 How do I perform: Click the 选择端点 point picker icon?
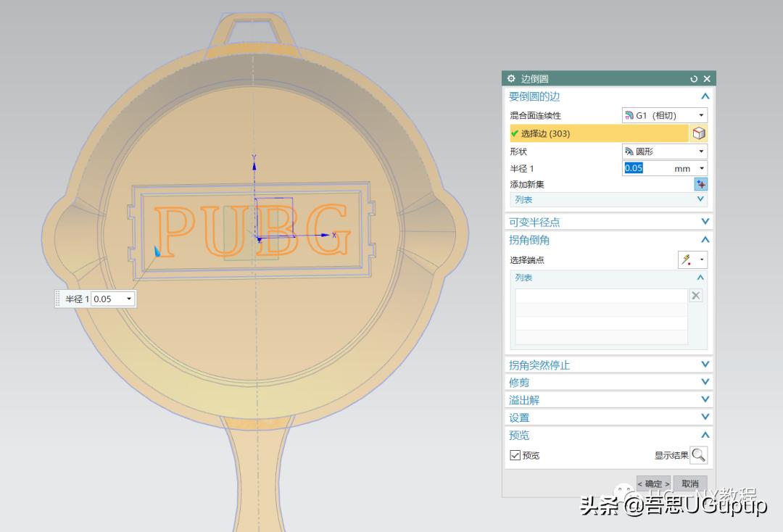pyautogui.click(x=687, y=260)
